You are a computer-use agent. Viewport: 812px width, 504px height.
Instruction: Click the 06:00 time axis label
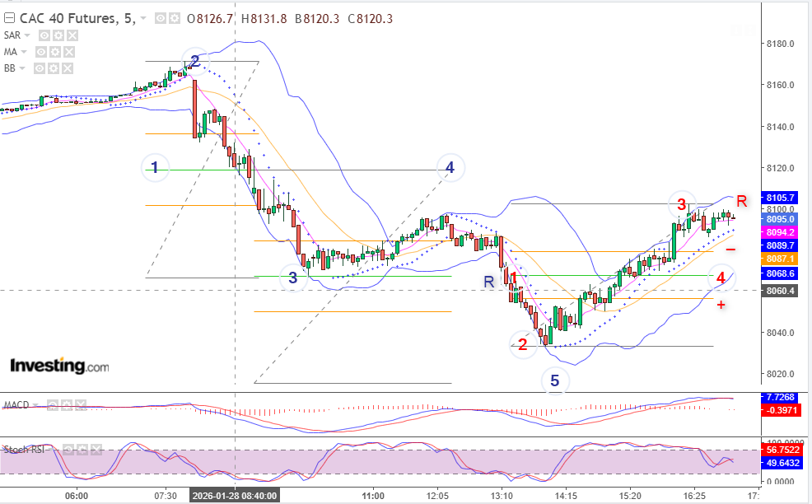pos(76,496)
